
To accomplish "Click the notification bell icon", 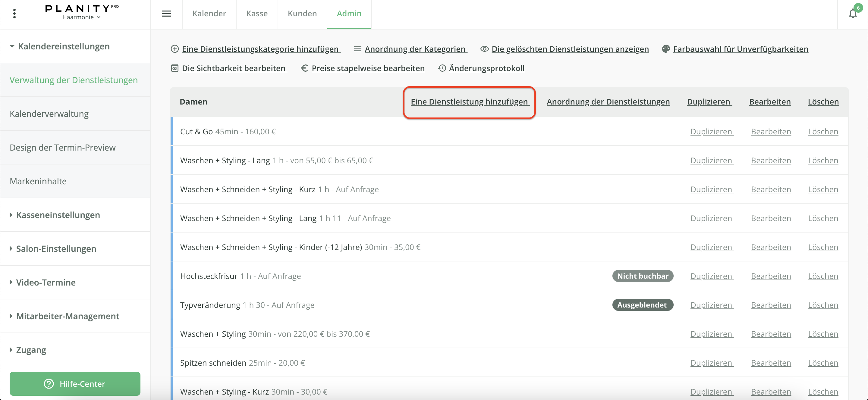I will coord(853,14).
